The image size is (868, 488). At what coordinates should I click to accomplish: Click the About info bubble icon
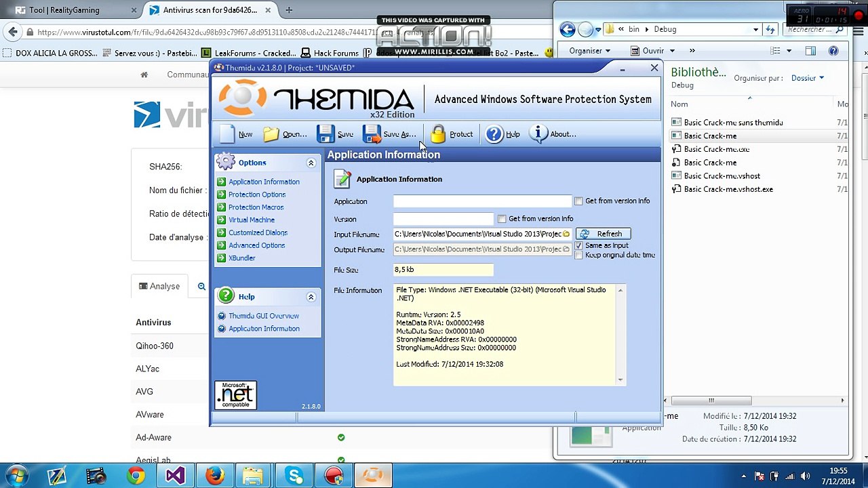click(538, 134)
